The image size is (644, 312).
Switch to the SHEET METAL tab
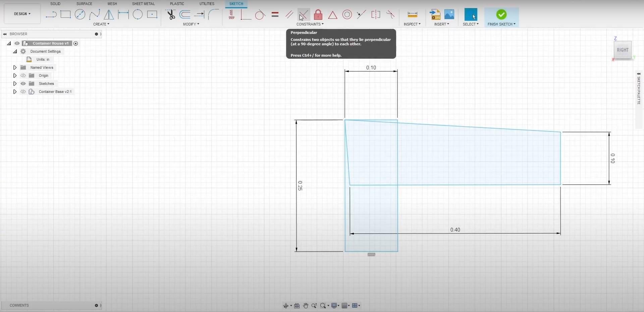click(x=143, y=4)
